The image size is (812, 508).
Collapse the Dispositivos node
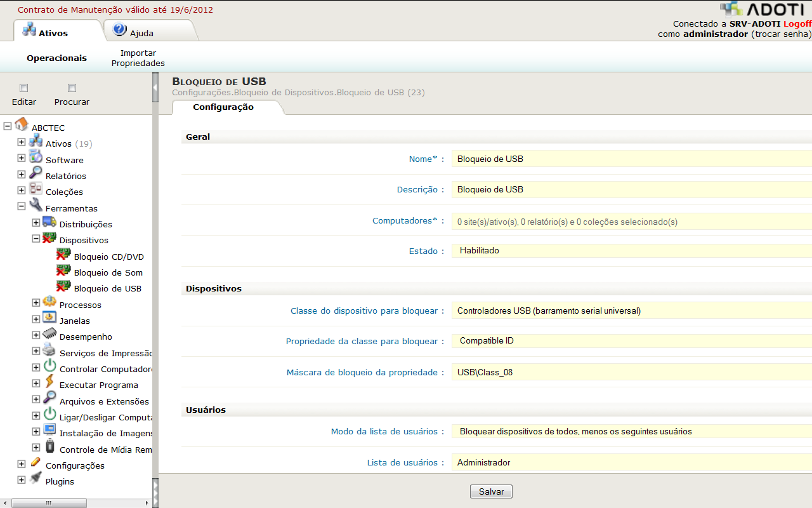tap(36, 239)
